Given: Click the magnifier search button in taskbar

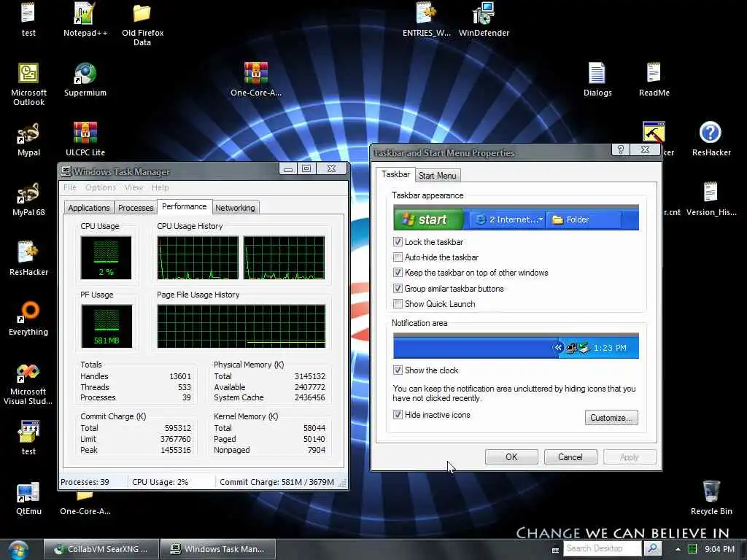Looking at the screenshot, I should [x=653, y=548].
